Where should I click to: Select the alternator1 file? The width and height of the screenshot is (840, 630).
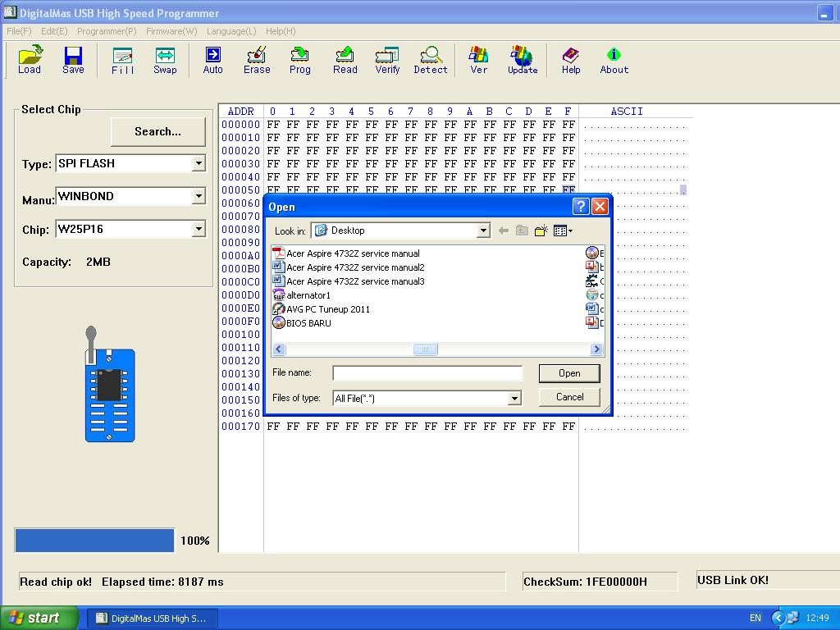click(x=302, y=295)
